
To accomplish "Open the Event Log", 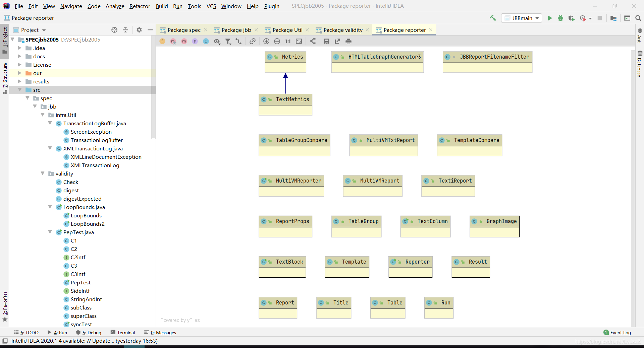I will pyautogui.click(x=617, y=333).
